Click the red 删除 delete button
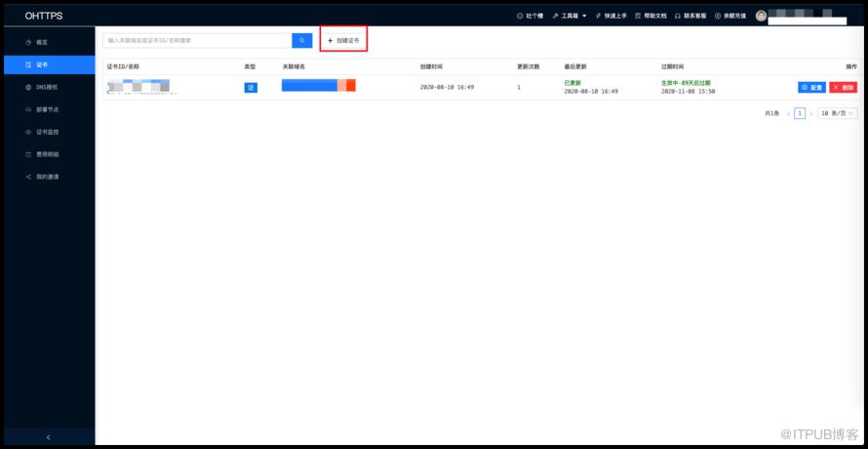 click(x=843, y=88)
